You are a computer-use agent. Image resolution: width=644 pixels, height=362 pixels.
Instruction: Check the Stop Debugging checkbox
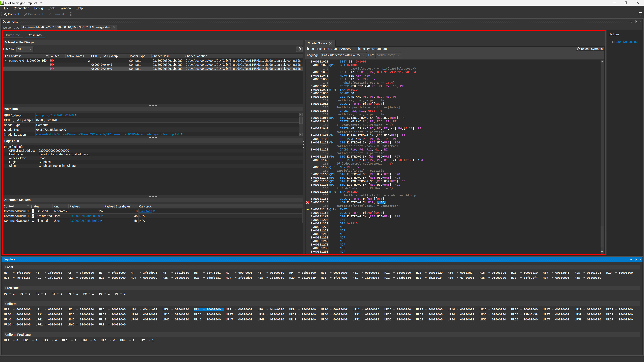(x=613, y=42)
